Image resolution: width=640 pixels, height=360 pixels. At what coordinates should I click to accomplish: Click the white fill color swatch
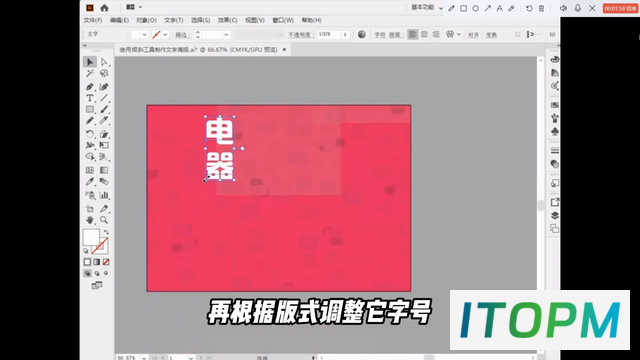[x=91, y=237]
